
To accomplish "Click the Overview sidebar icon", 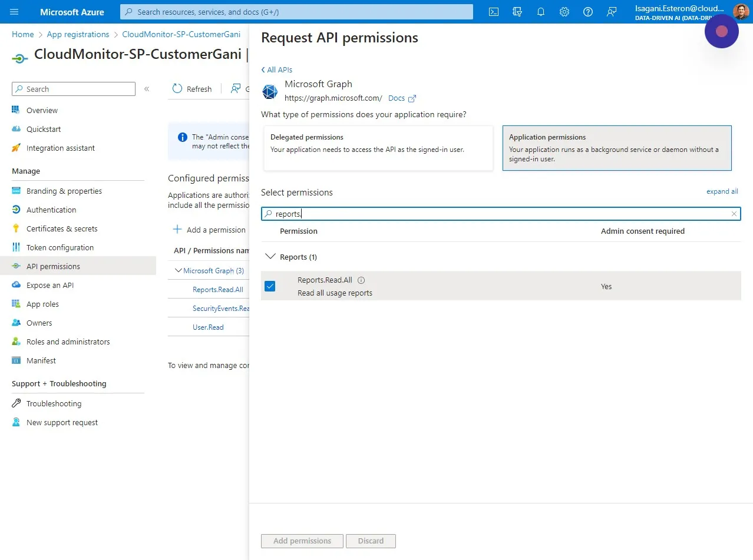I will click(x=16, y=110).
